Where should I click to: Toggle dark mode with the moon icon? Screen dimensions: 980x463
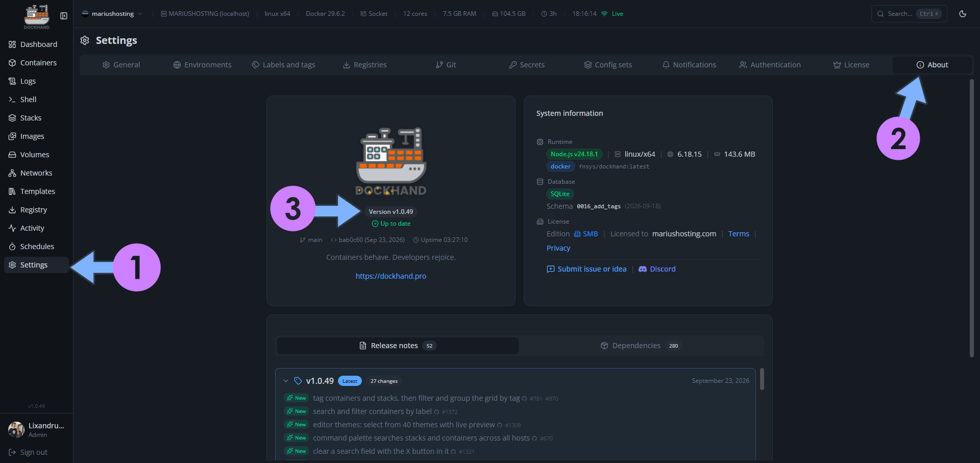[x=963, y=14]
